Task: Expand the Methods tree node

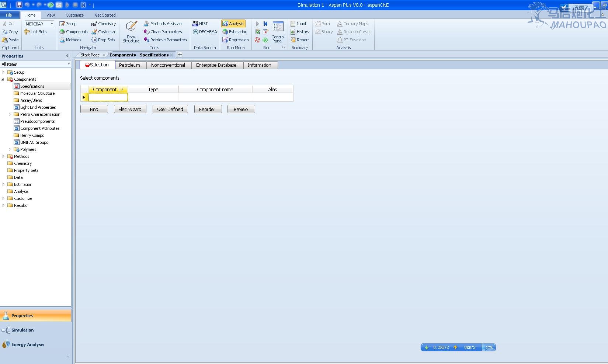Action: click(3, 156)
